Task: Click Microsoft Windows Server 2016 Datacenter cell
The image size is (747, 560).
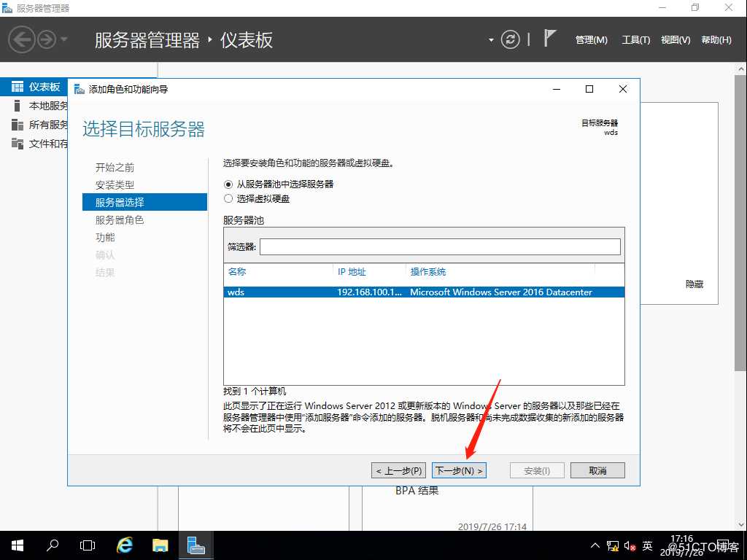Action: 501,292
